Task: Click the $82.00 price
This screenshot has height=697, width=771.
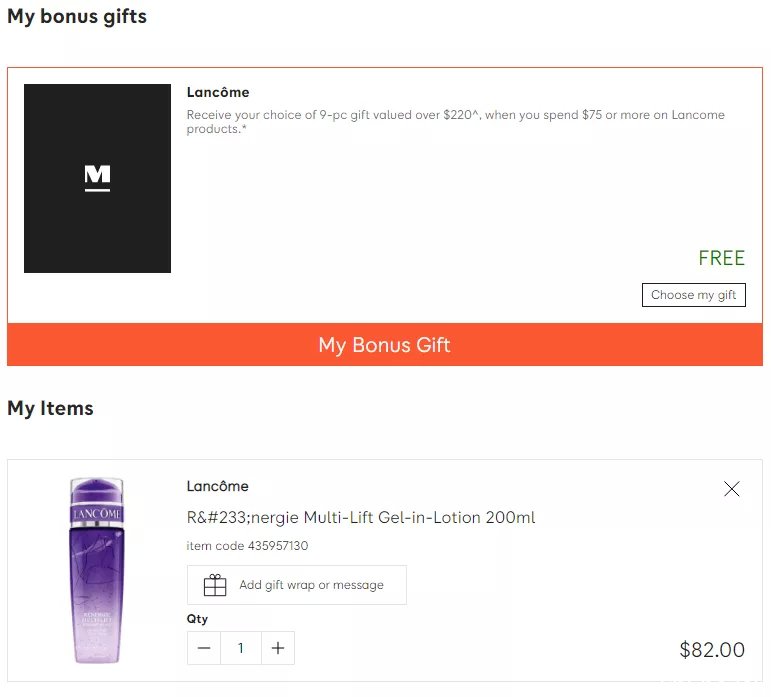Action: click(712, 650)
